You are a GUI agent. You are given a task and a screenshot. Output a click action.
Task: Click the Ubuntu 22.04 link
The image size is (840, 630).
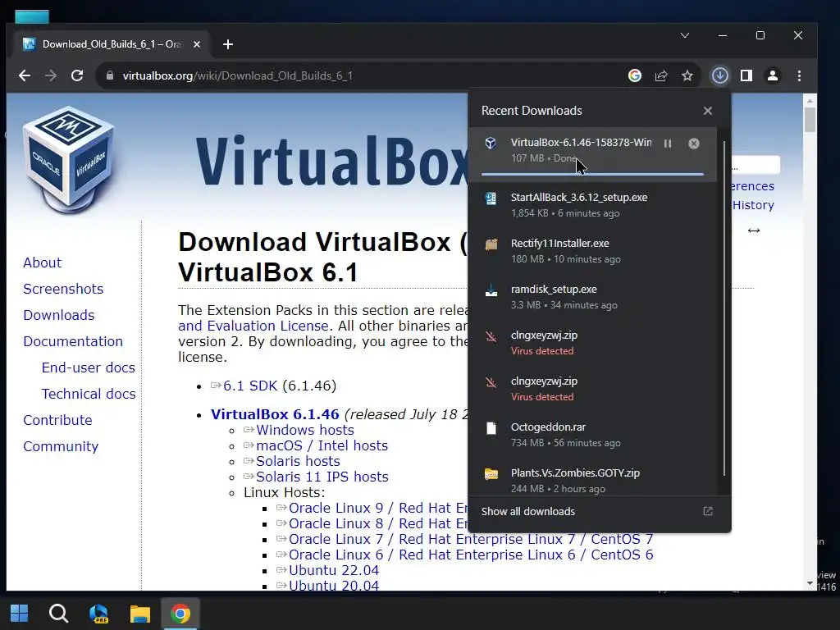pyautogui.click(x=334, y=570)
